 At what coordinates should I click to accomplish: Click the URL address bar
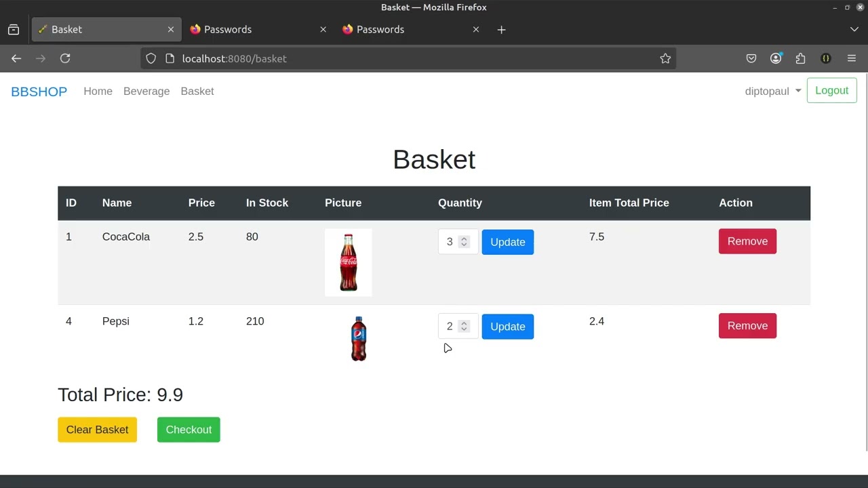coord(407,59)
